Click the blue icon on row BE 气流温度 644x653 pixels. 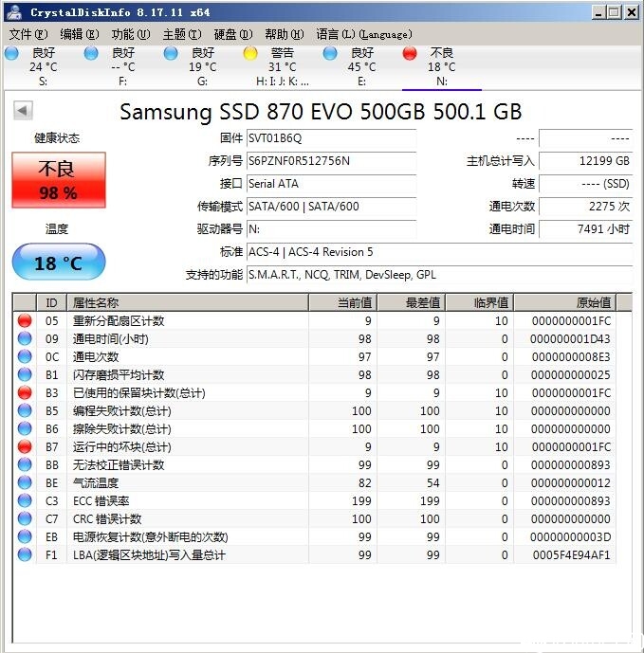[25, 482]
